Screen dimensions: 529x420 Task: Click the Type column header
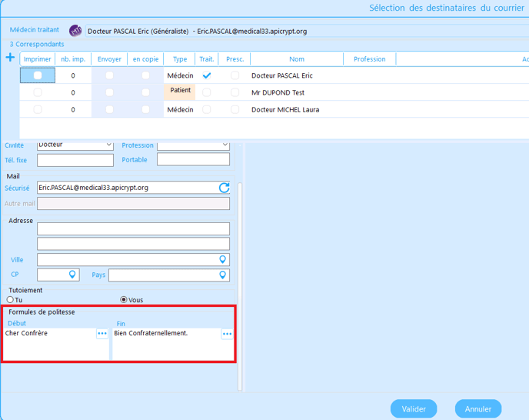click(x=180, y=59)
